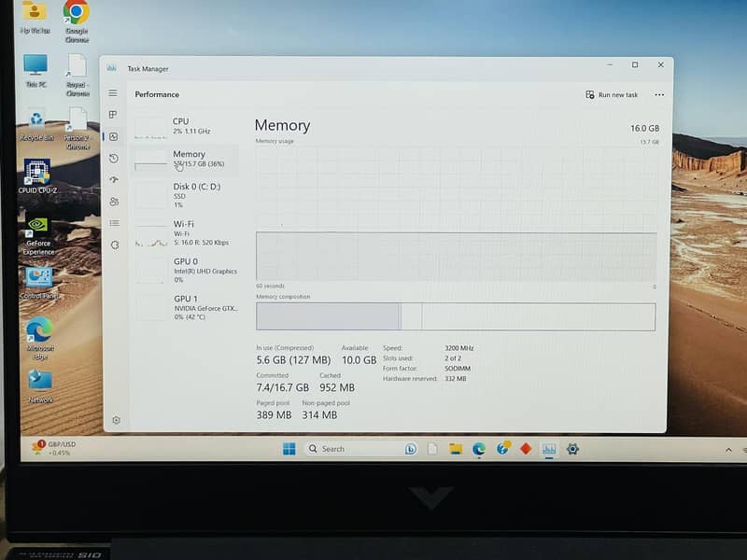
Task: Select the Microsoft Edge desktop shortcut
Action: point(40,339)
